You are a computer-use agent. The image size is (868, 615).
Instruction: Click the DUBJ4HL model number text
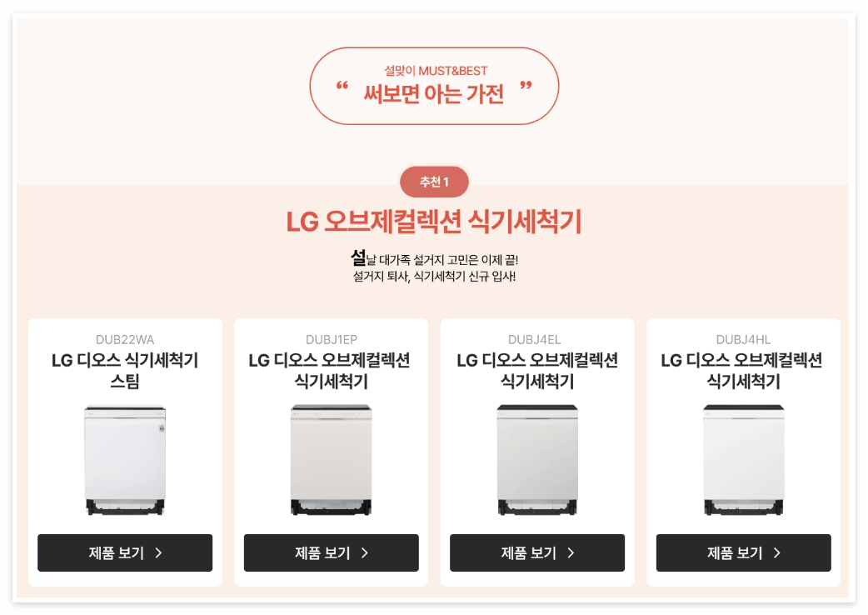pos(743,339)
